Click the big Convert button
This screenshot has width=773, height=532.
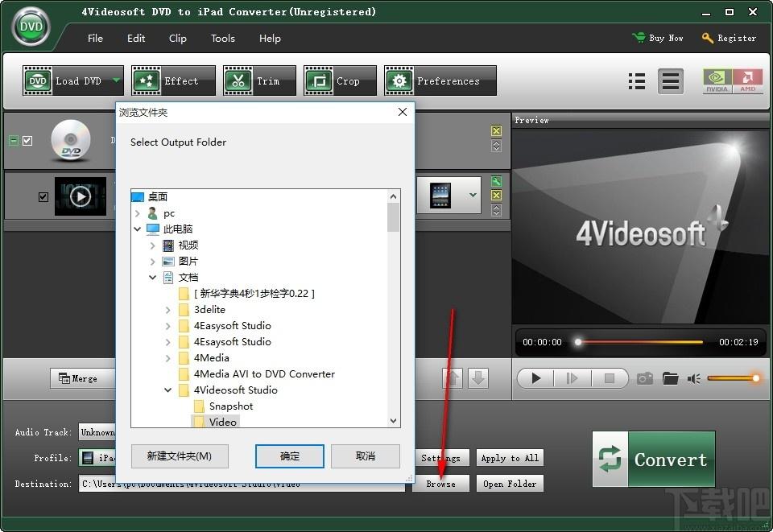[x=654, y=459]
